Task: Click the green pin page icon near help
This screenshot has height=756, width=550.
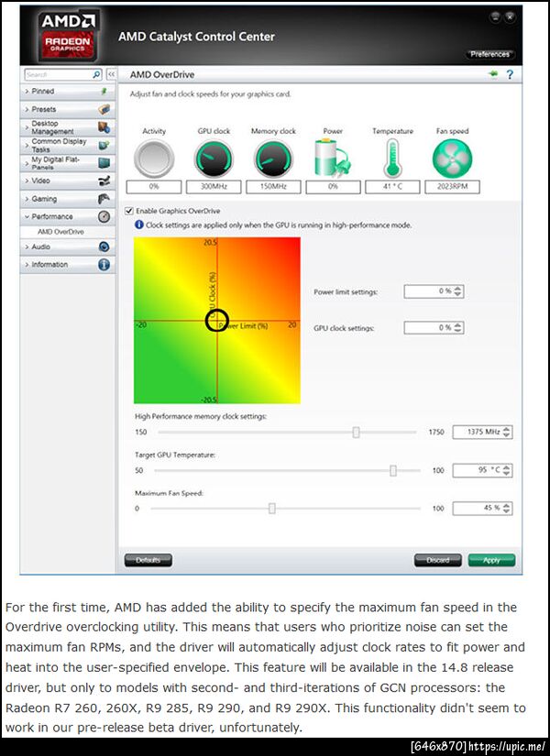Action: pos(492,75)
